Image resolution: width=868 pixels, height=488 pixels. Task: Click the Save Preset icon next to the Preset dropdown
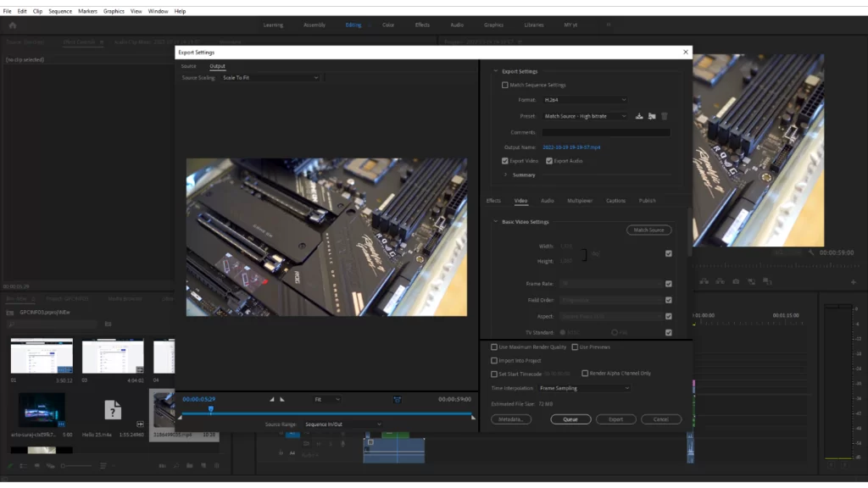[639, 116]
